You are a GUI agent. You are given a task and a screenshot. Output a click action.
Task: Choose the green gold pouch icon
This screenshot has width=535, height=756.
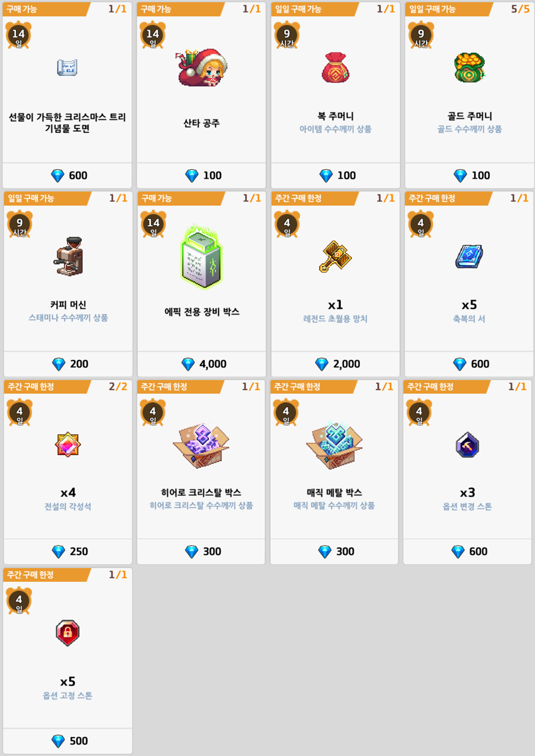(469, 68)
